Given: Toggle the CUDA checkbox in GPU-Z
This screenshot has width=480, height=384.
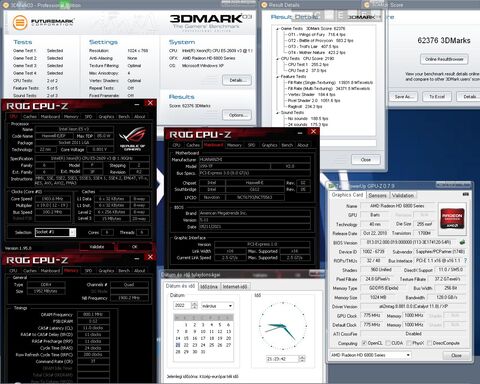Looking at the screenshot, I should pyautogui.click(x=388, y=343).
